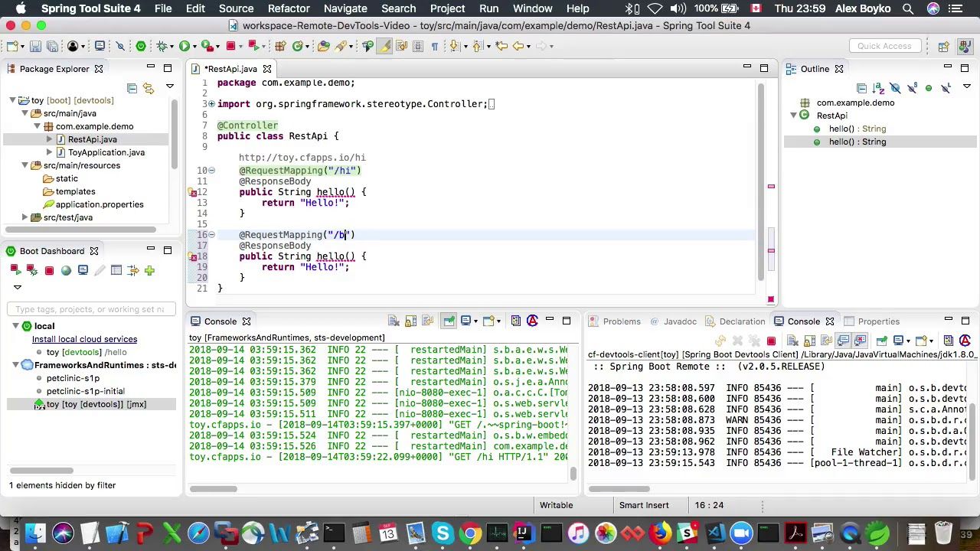
Task: Click Open Browser globe icon in Boot Dashboard
Action: (x=66, y=270)
